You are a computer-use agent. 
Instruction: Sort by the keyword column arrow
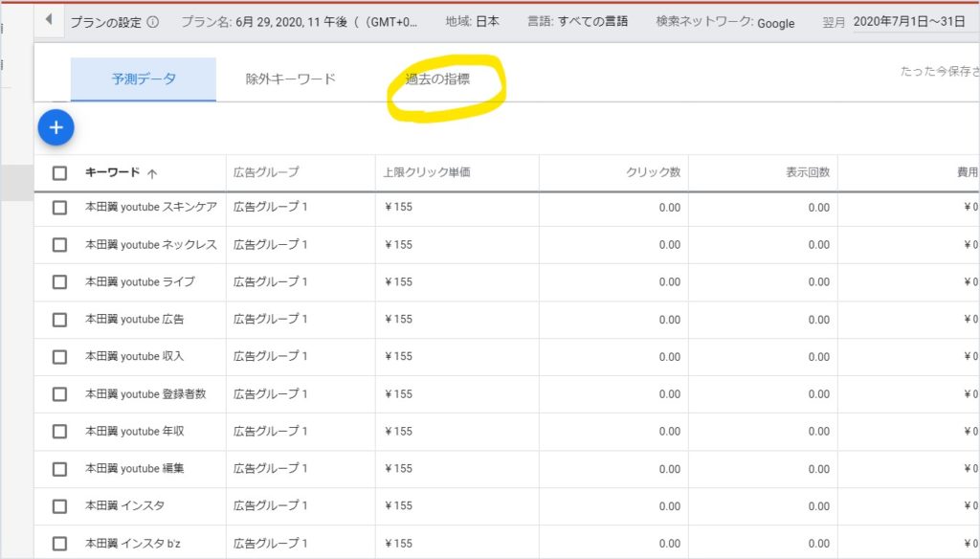[x=152, y=174]
